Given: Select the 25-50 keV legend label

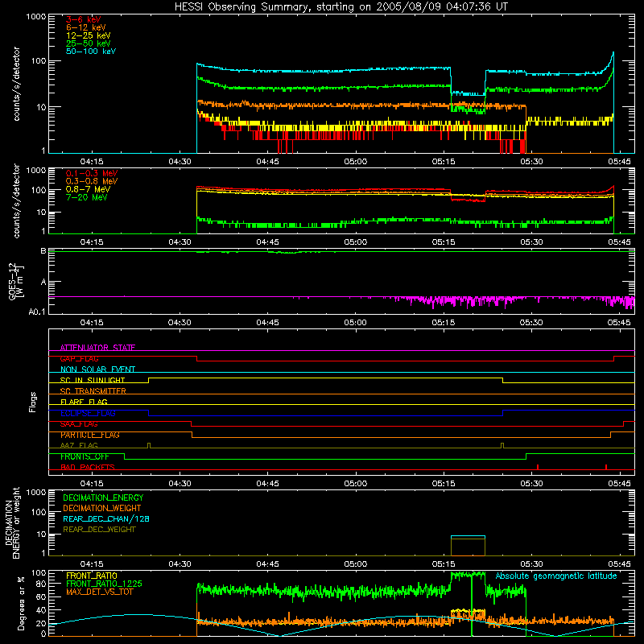Looking at the screenshot, I should 89,43.
